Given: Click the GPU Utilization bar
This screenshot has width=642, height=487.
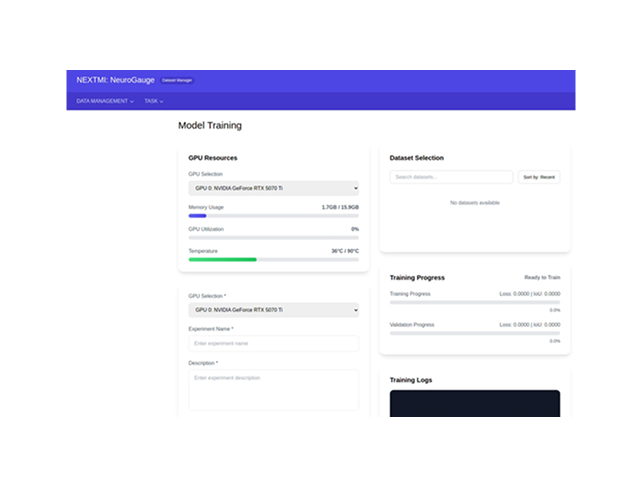Looking at the screenshot, I should pos(273,238).
